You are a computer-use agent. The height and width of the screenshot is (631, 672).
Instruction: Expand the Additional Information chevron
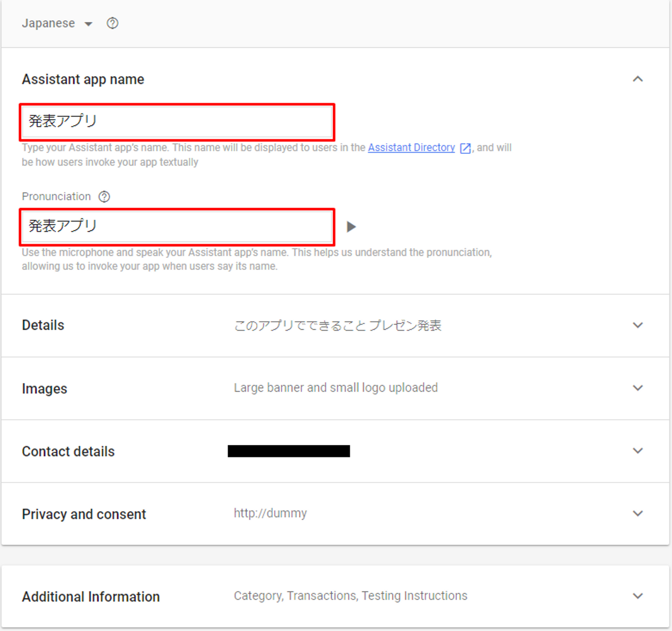click(x=637, y=596)
